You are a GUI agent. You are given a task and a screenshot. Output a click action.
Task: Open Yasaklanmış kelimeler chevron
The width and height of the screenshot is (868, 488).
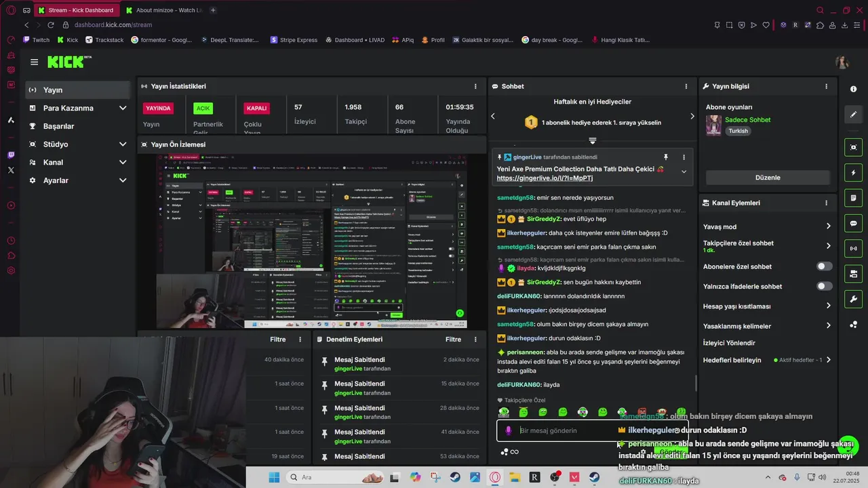pos(828,326)
